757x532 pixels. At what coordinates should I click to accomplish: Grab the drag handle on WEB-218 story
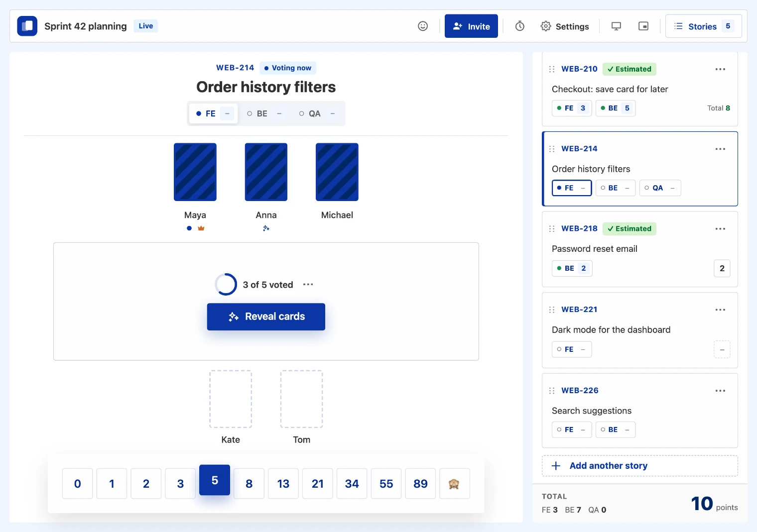tap(552, 229)
